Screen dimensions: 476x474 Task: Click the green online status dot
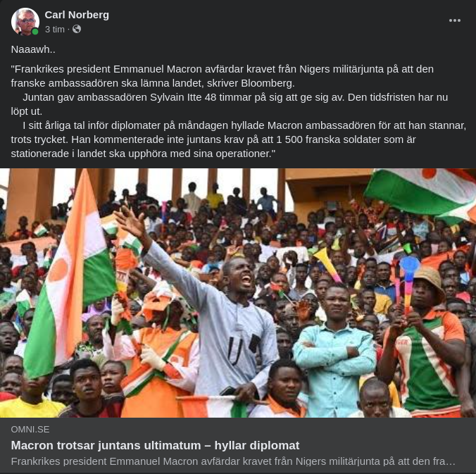[35, 32]
